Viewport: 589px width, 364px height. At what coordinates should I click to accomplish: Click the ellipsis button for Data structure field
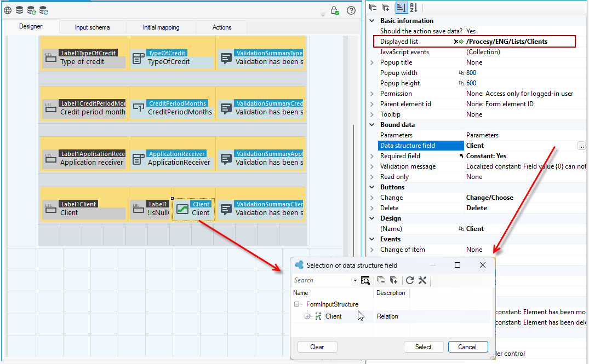581,146
